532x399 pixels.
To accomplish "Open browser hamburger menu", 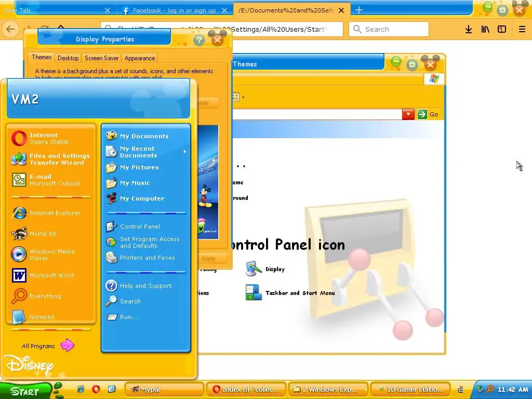I will (522, 29).
